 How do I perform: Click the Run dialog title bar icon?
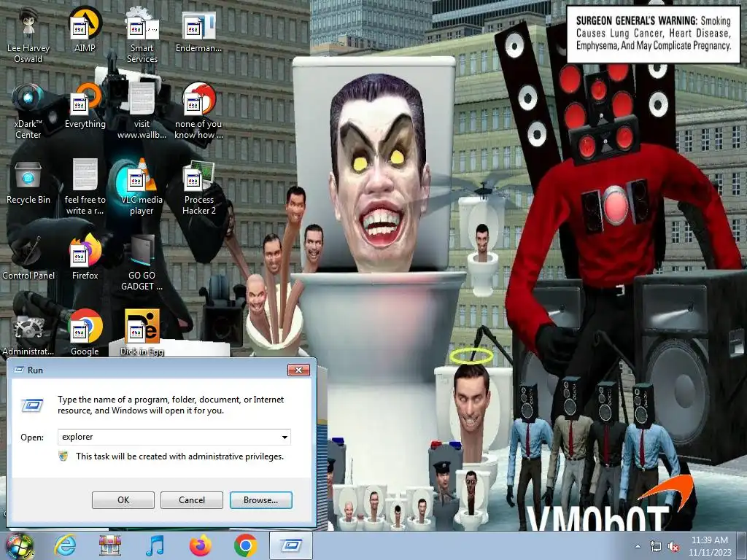[x=20, y=370]
